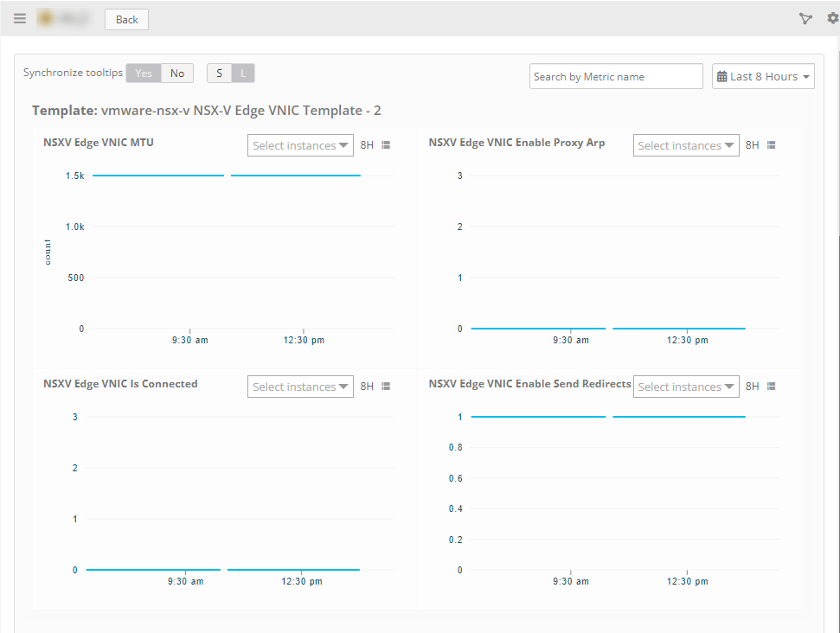Click the template title link

point(208,110)
